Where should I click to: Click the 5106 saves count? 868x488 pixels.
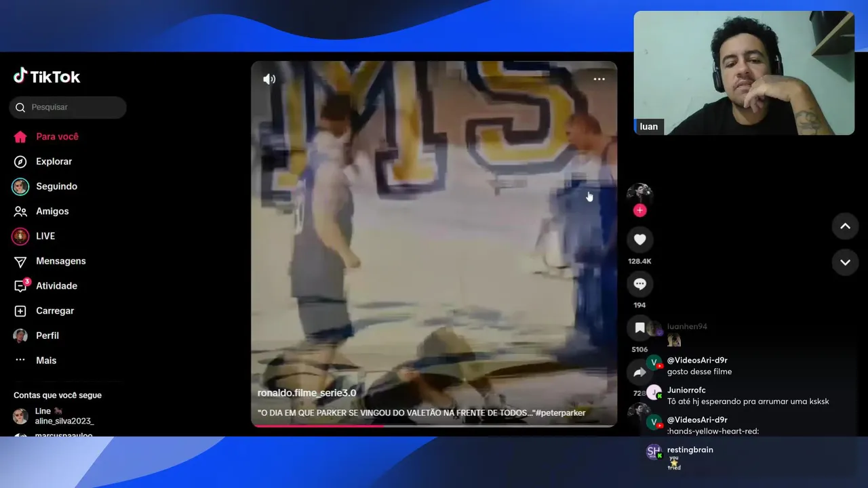point(639,350)
